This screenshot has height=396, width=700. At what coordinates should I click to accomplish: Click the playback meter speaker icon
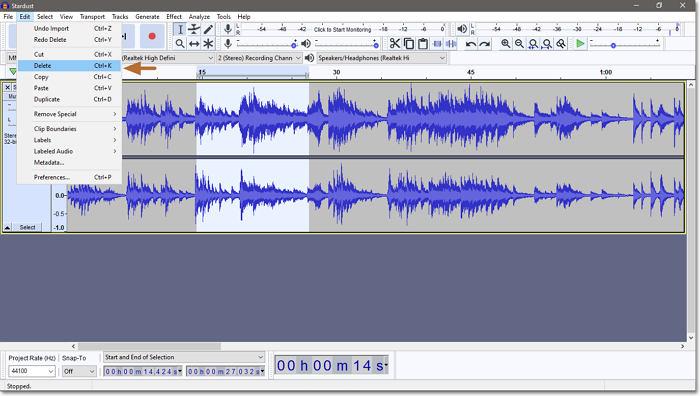point(462,29)
